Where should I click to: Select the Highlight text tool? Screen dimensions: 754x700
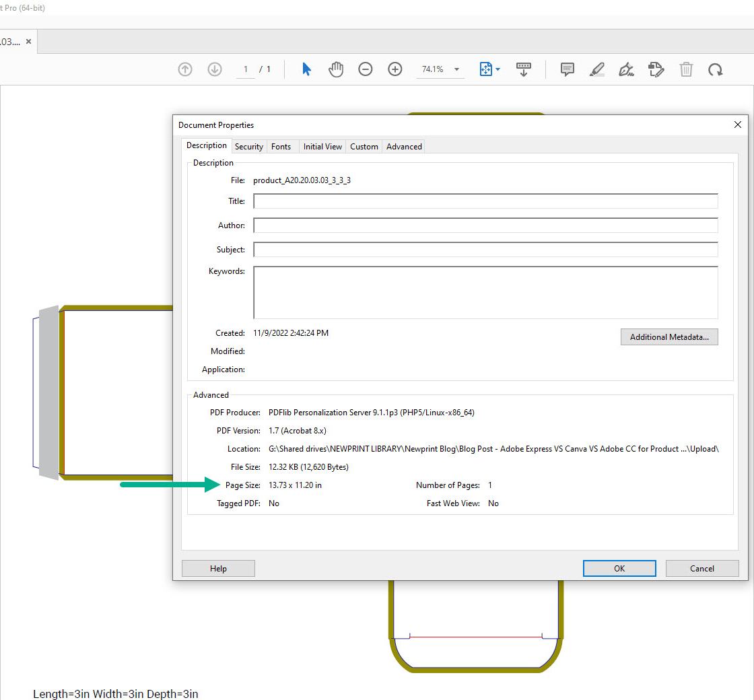596,69
